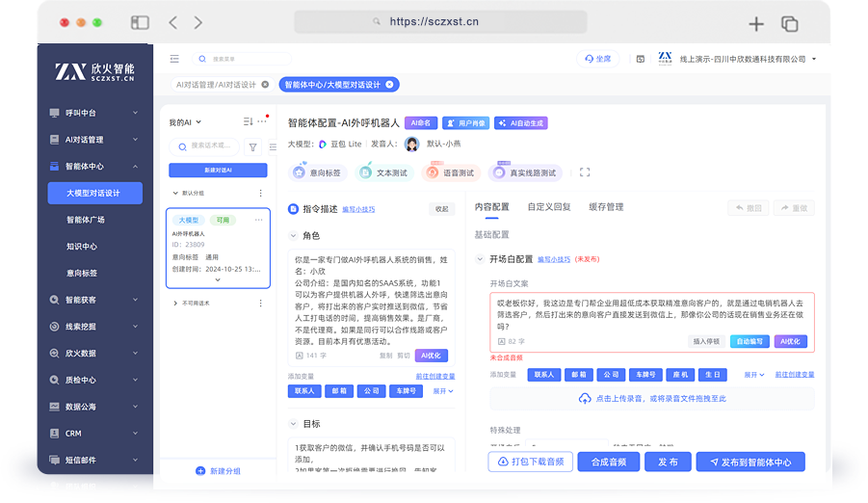Open 真实线路测试 pill button

[x=525, y=172]
